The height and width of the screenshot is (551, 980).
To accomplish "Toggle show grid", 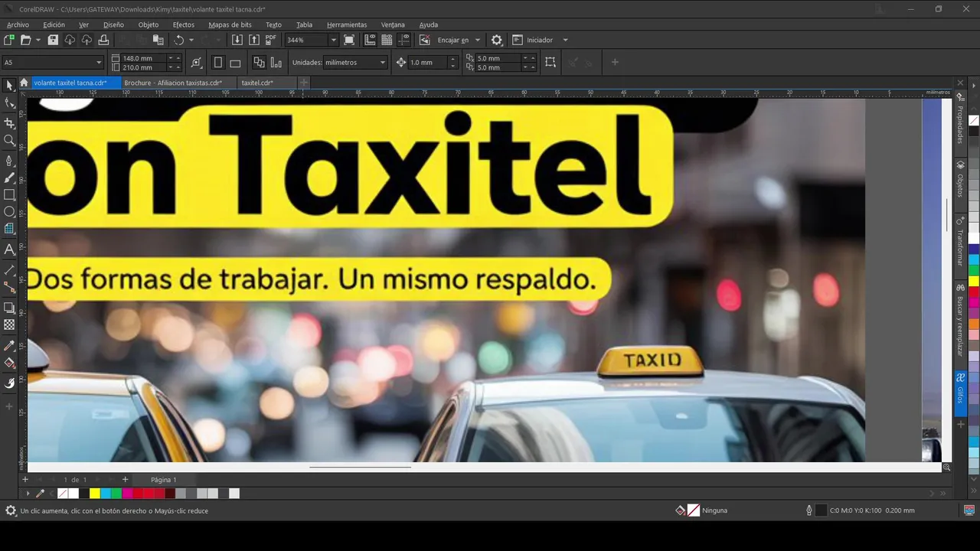I will coord(387,40).
